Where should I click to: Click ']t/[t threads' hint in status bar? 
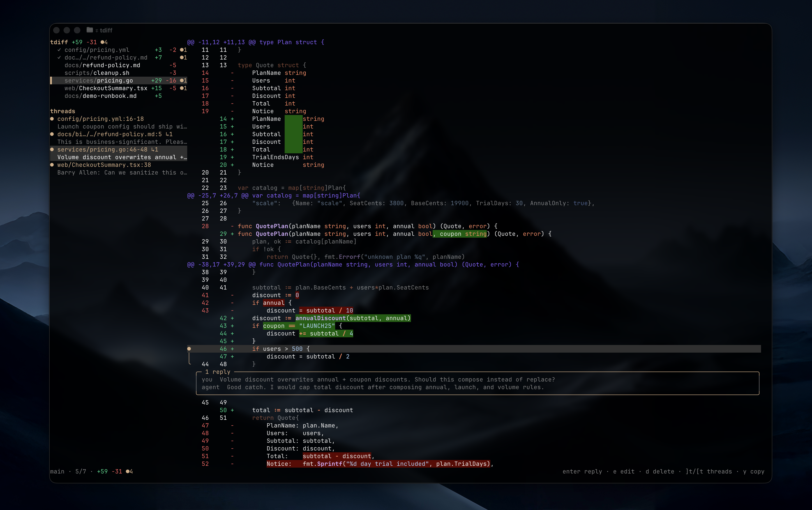coord(708,472)
